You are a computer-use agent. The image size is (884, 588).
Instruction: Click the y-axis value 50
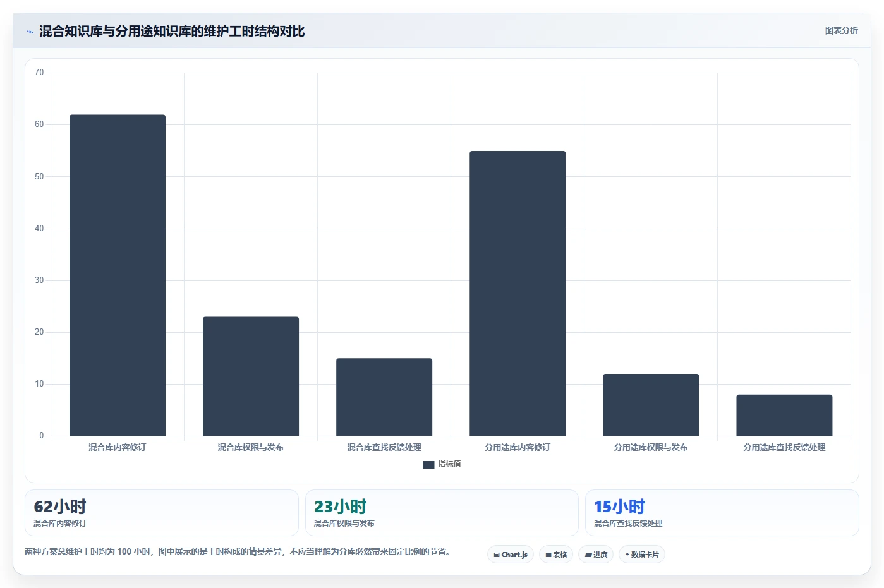coord(39,177)
